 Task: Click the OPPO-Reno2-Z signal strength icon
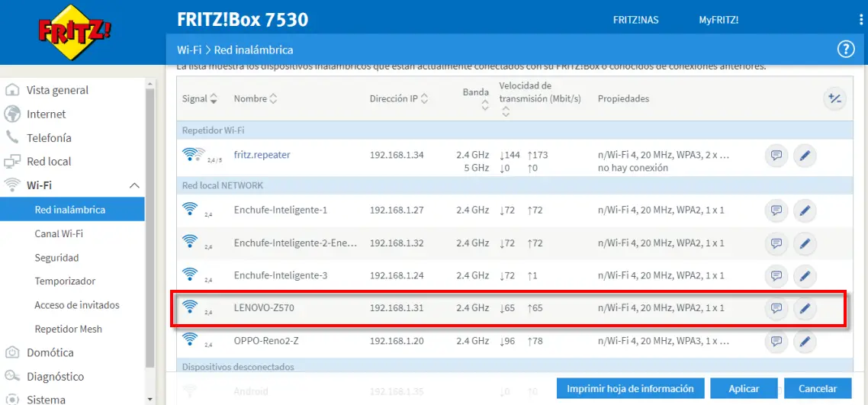coord(190,339)
